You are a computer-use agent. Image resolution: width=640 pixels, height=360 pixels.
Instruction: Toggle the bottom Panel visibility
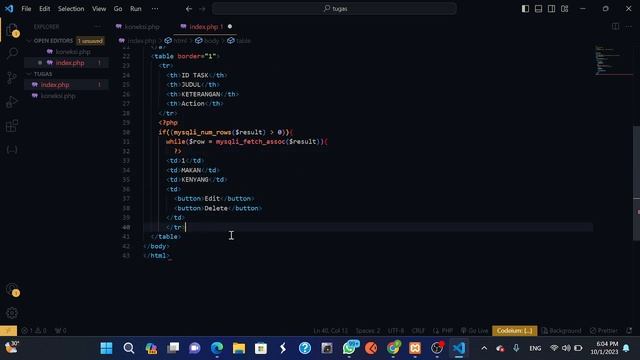point(538,9)
